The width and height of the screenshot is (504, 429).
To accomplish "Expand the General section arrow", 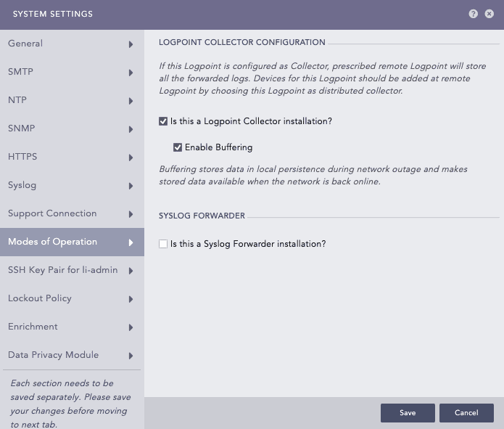I will point(131,44).
